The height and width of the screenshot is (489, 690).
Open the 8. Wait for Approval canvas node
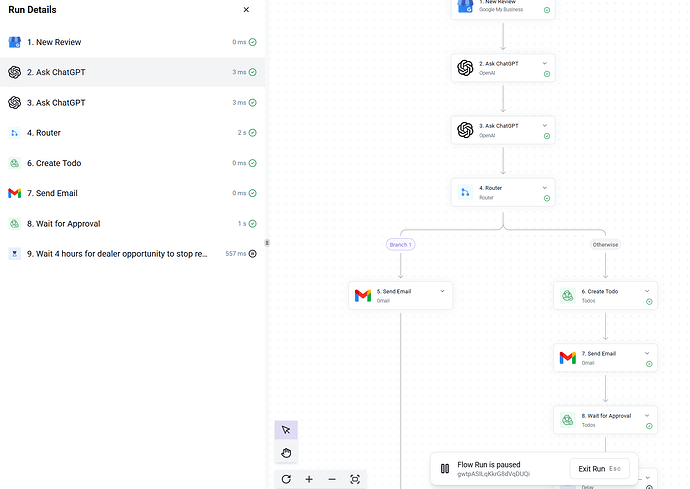(606, 420)
